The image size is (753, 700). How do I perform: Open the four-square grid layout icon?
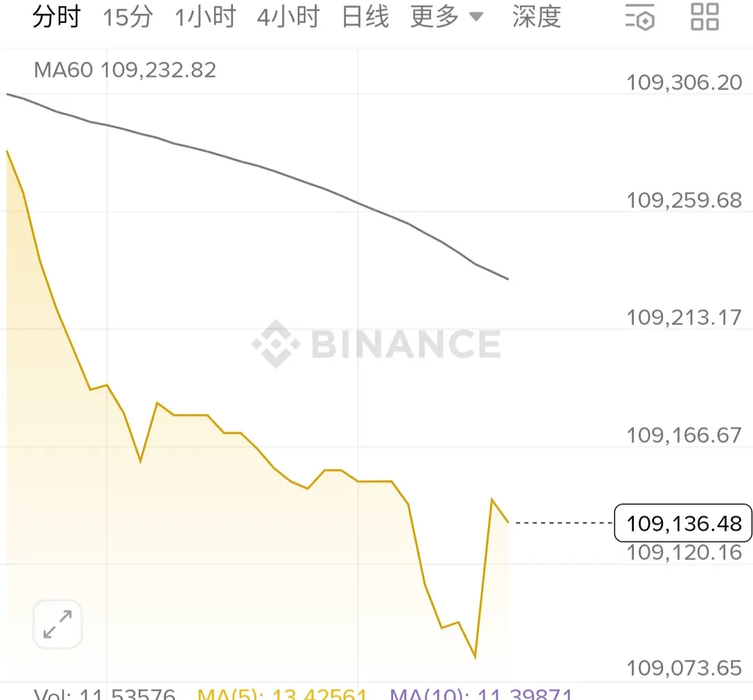click(704, 17)
